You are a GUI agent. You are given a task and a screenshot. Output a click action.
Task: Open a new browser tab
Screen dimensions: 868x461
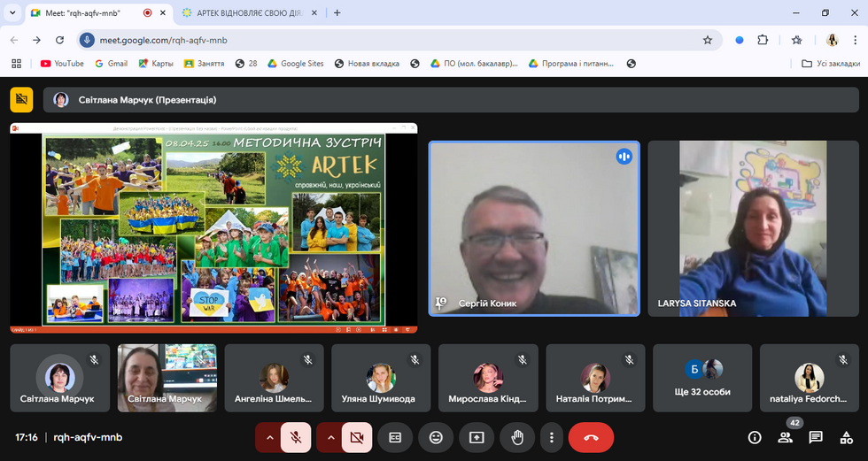[337, 12]
